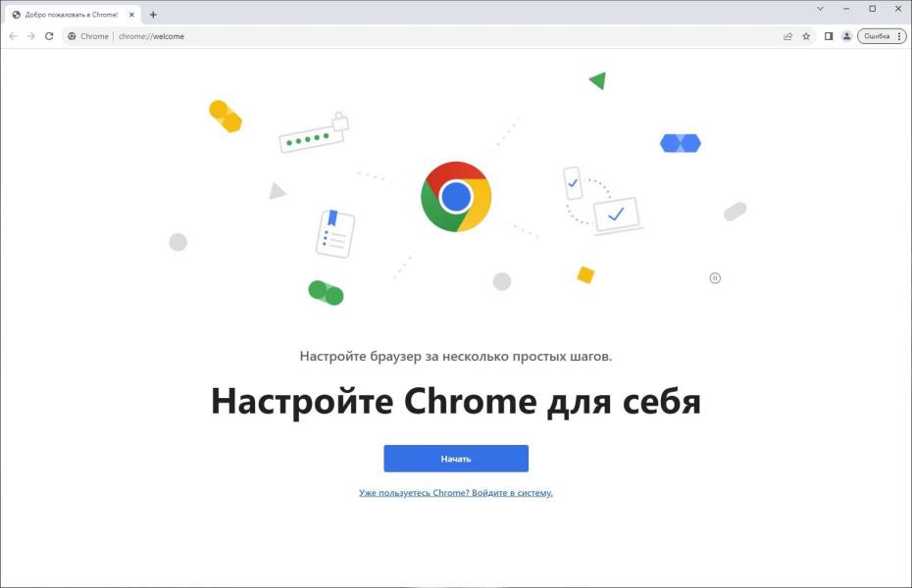
Task: Bookmark this page with the star icon
Action: pos(806,36)
